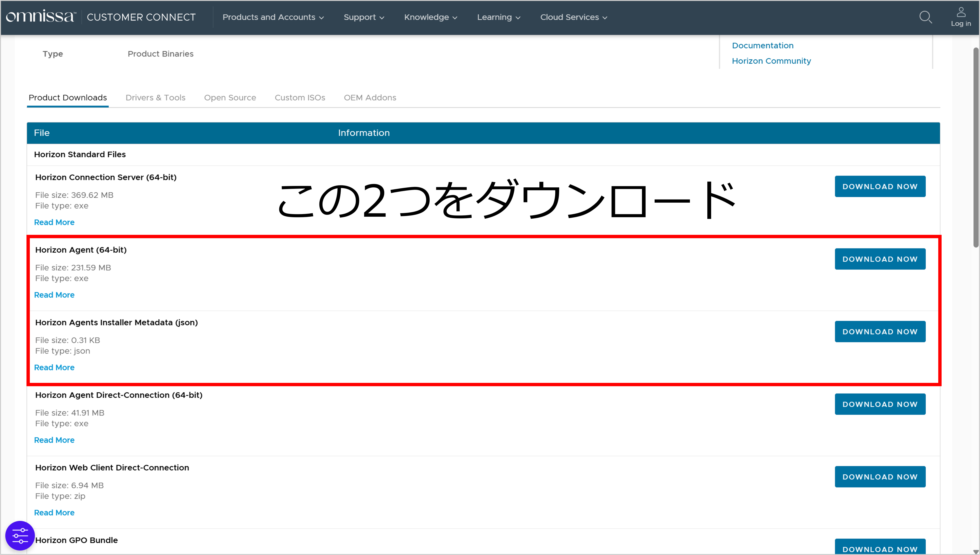Select the Horizon GPO Bundle title
Screen dimensions: 980x555
(76, 540)
